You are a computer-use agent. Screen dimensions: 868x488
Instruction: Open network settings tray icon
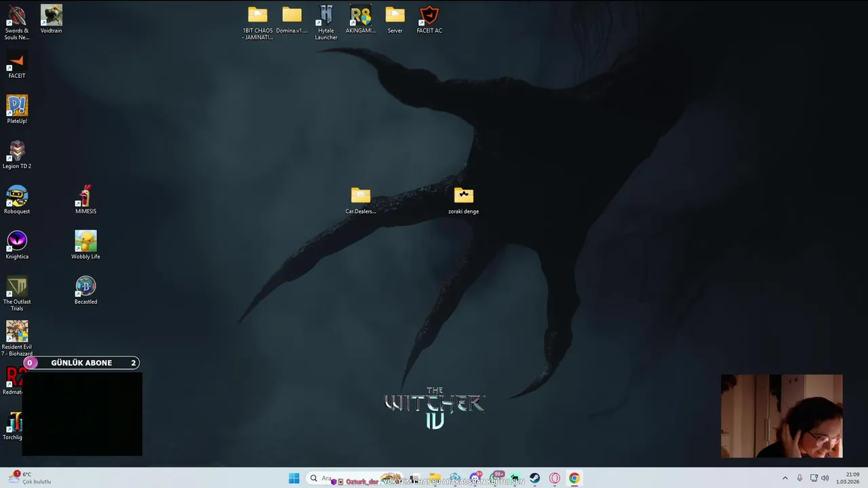click(x=814, y=479)
